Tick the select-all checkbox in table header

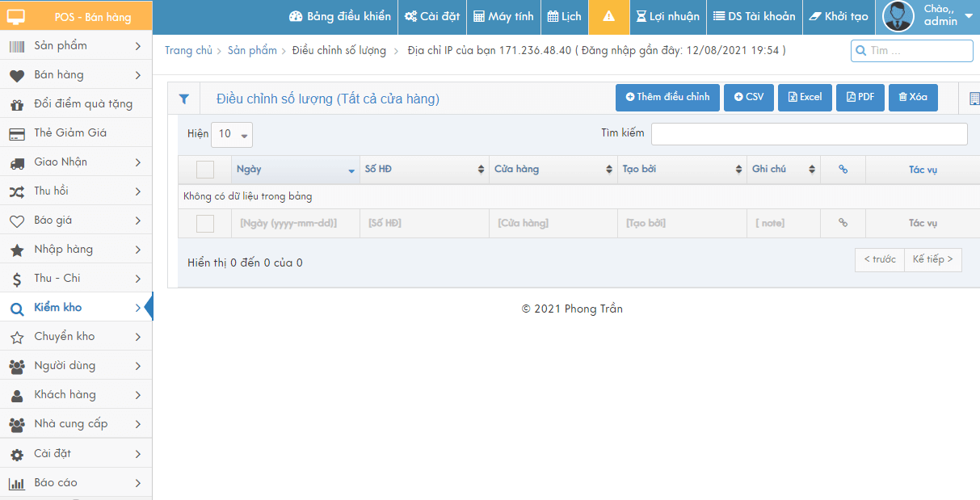point(205,170)
